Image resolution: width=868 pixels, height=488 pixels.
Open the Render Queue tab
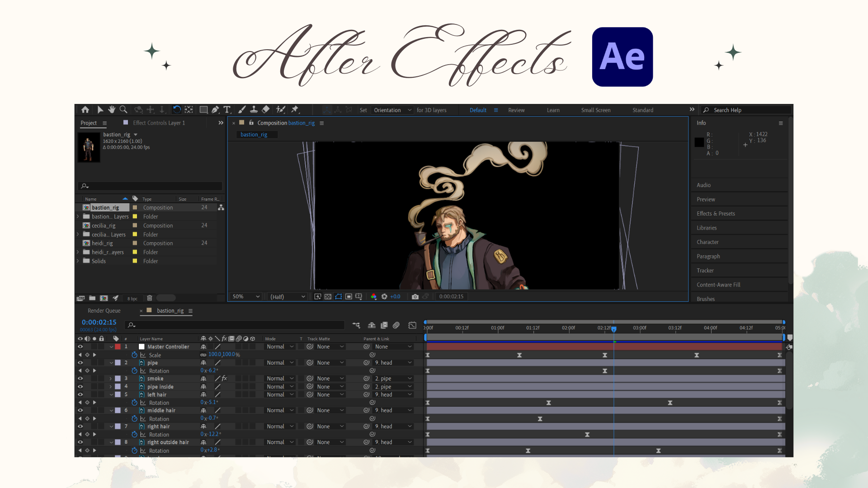pyautogui.click(x=104, y=311)
